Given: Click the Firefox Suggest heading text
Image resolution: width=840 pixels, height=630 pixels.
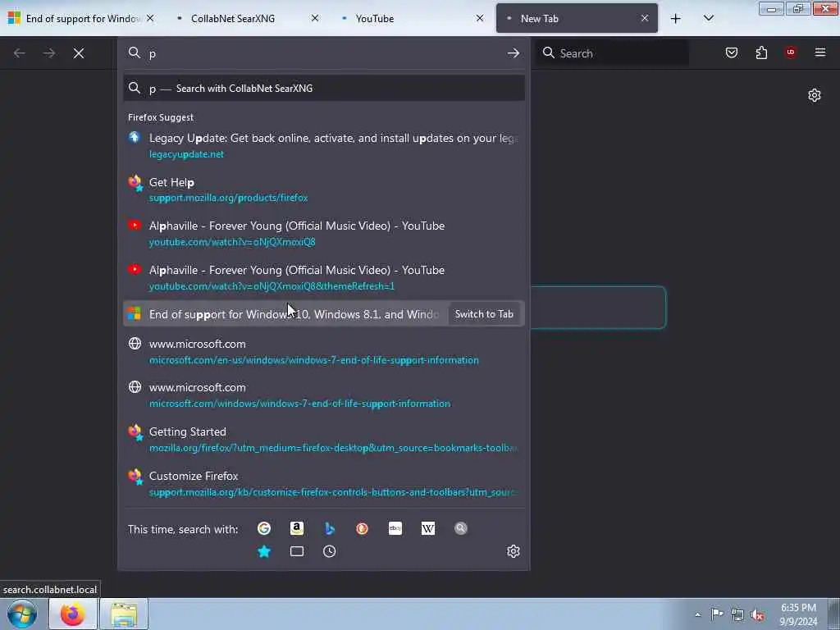Looking at the screenshot, I should point(161,117).
